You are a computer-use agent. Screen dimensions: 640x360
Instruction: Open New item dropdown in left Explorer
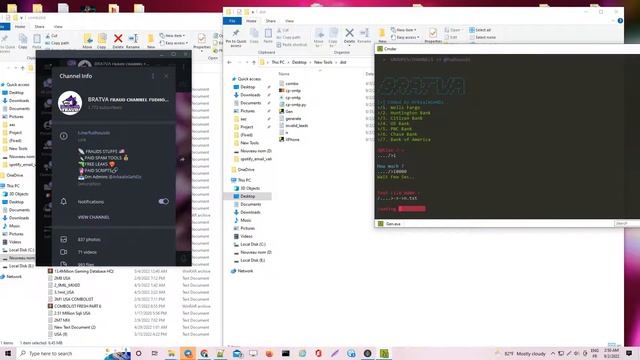coord(172,36)
